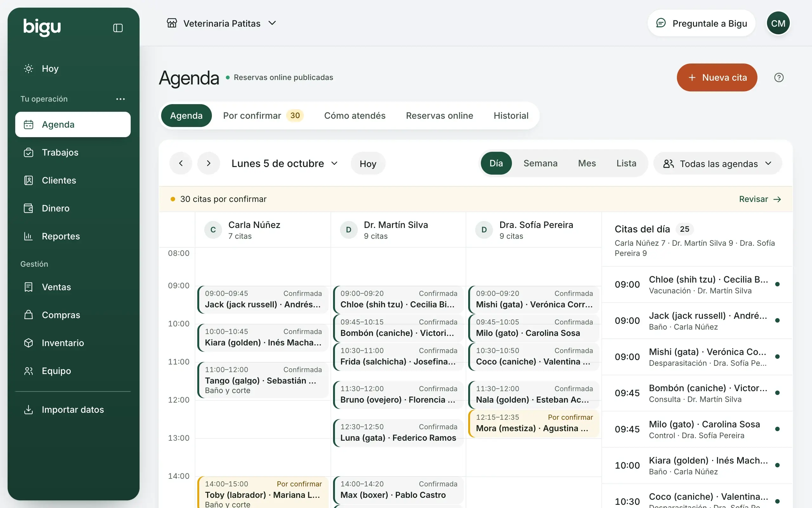
Task: Select Milo (gato) in Citas del día list
Action: pos(697,429)
